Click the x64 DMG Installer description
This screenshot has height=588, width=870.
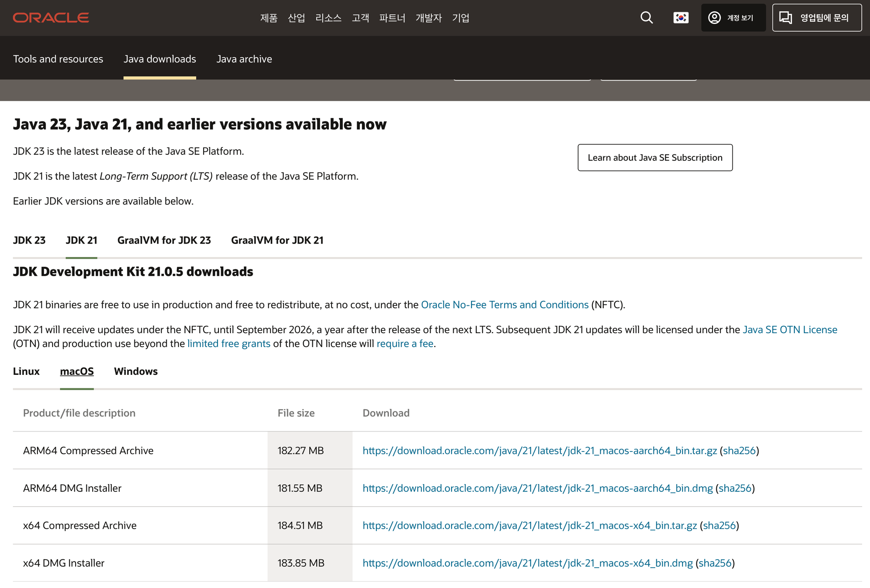click(x=64, y=563)
